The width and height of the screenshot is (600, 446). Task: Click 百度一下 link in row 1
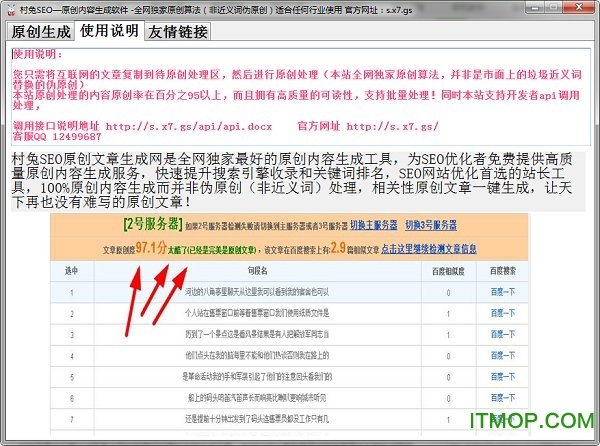(503, 292)
